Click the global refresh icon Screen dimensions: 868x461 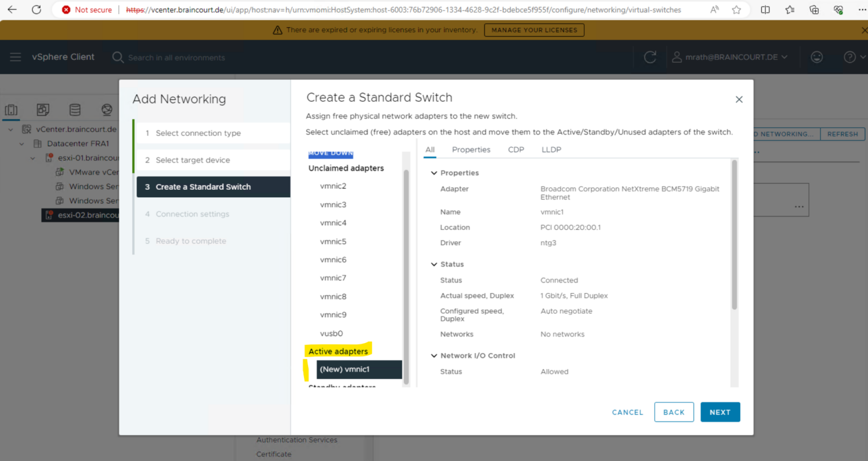[650, 57]
